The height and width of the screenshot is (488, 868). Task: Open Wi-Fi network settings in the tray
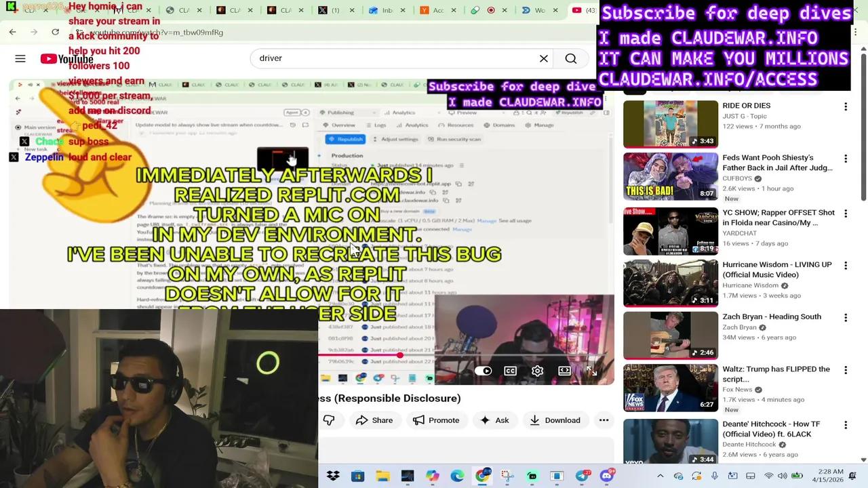pyautogui.click(x=769, y=476)
